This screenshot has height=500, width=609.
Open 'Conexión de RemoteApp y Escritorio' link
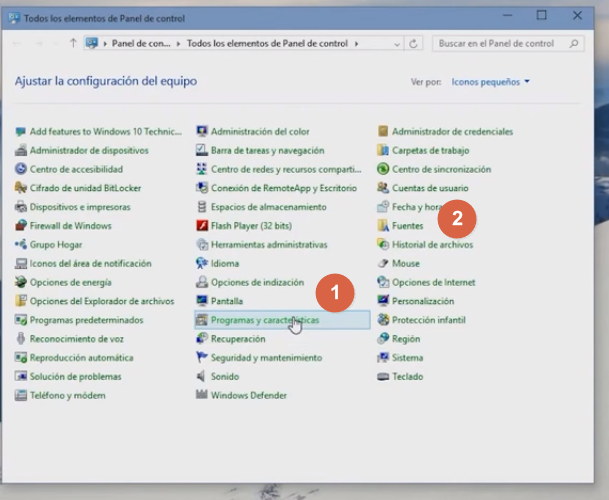coord(284,188)
